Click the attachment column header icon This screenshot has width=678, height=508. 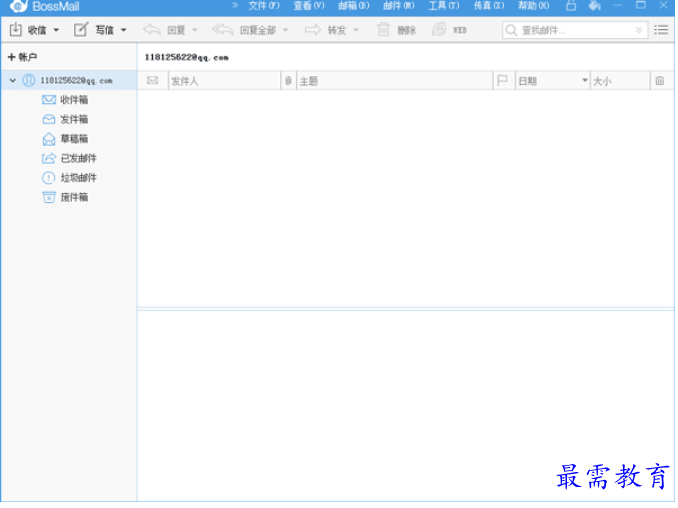288,81
